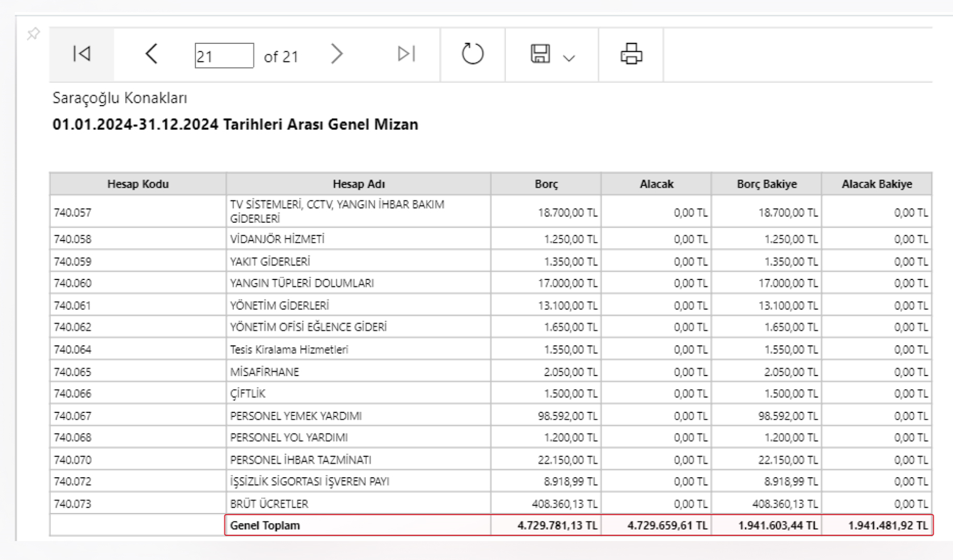Select the Hesap Adı column header
The height and width of the screenshot is (560, 953).
click(x=359, y=184)
